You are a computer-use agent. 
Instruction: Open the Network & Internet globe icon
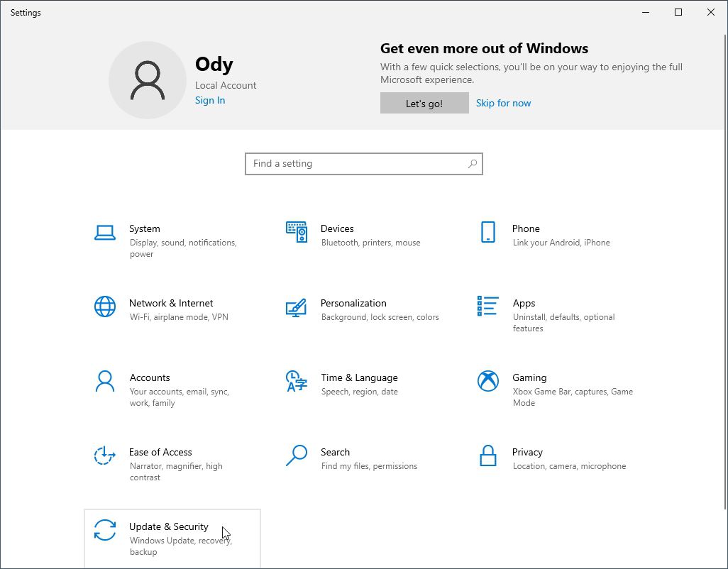105,306
